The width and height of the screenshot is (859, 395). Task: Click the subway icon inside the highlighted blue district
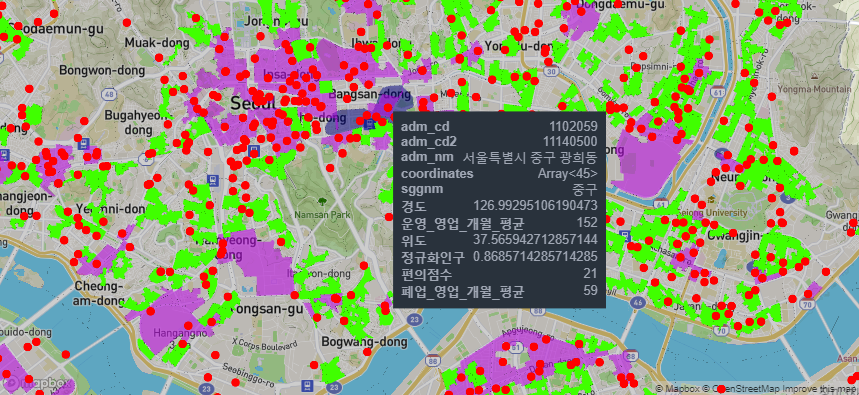coord(370,124)
